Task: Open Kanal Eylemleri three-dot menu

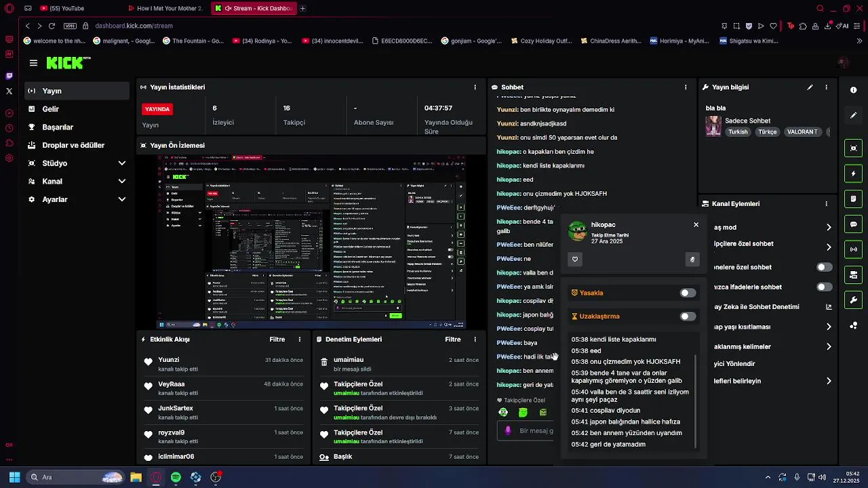Action: pos(826,204)
